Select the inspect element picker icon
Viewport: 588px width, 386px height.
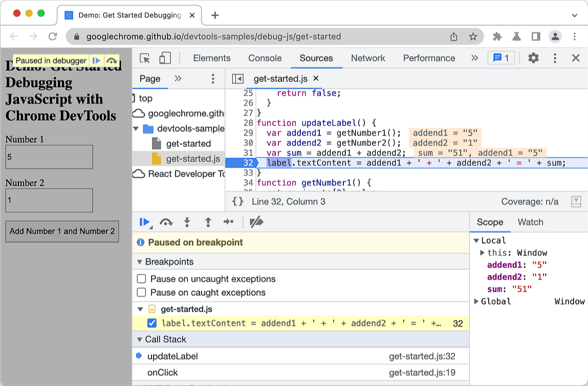click(x=145, y=58)
